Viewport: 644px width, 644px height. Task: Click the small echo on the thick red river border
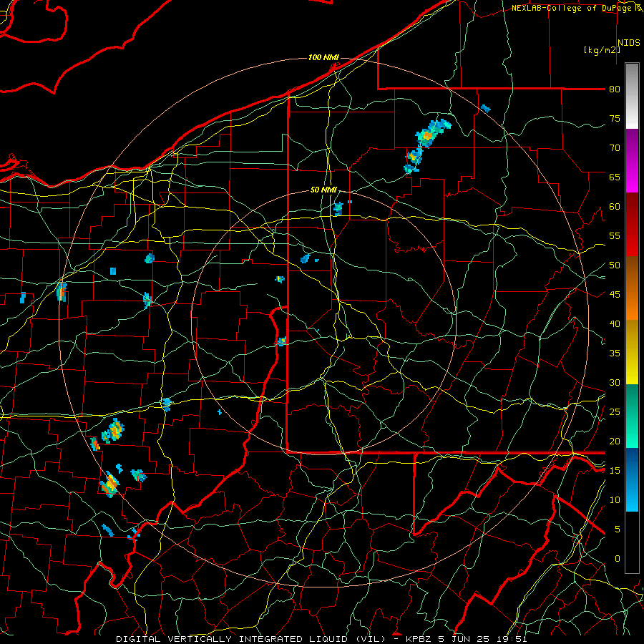(x=282, y=341)
